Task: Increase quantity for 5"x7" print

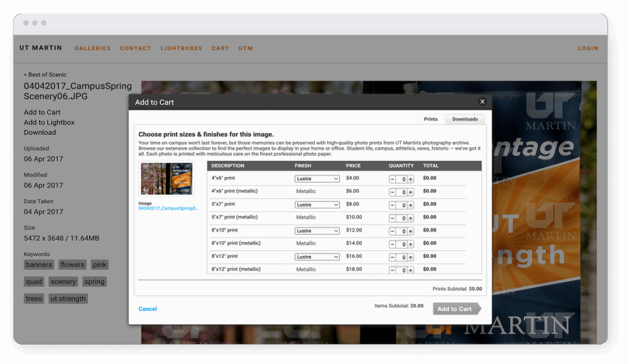Action: click(x=411, y=205)
